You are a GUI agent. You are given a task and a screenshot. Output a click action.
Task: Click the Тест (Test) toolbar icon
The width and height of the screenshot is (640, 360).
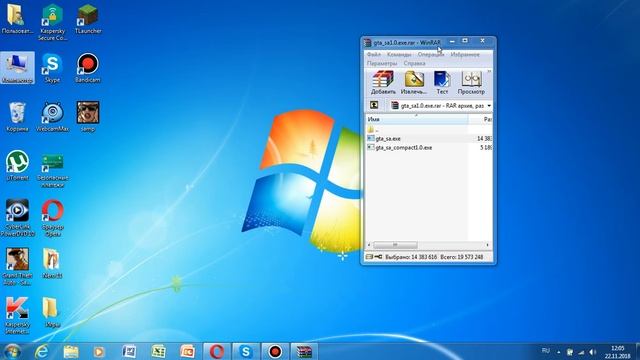pos(442,82)
